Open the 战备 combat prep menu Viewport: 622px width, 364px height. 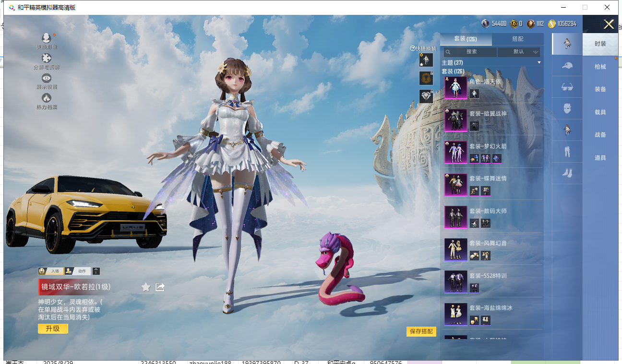click(x=600, y=135)
